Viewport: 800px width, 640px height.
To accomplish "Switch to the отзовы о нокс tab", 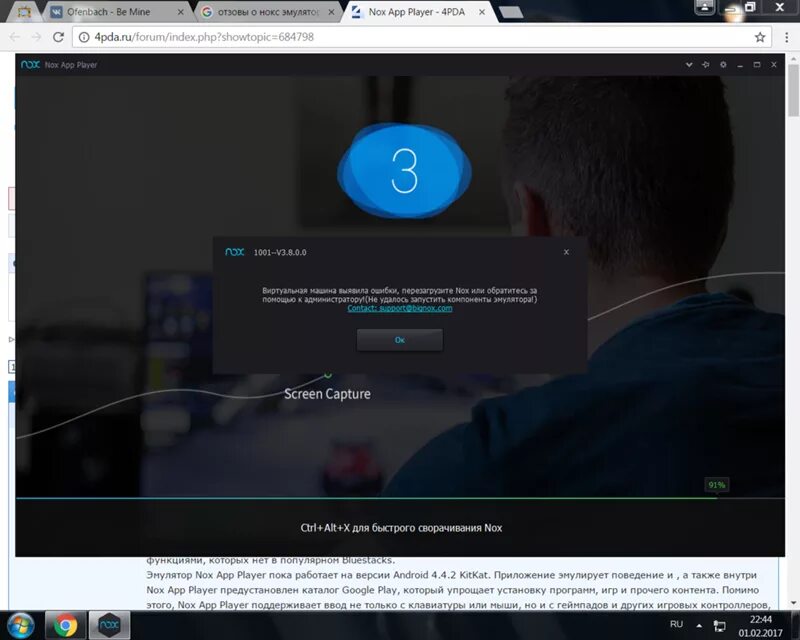I will point(267,12).
